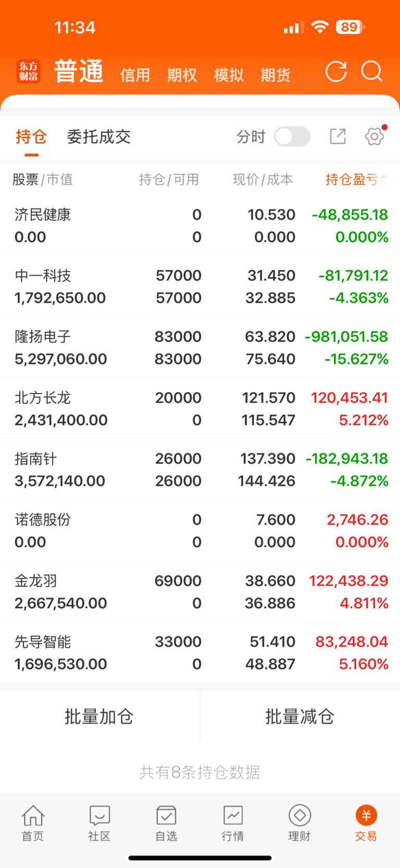Screen dimensions: 400x868
Task: Tap 批量减仓 button
Action: (x=300, y=716)
